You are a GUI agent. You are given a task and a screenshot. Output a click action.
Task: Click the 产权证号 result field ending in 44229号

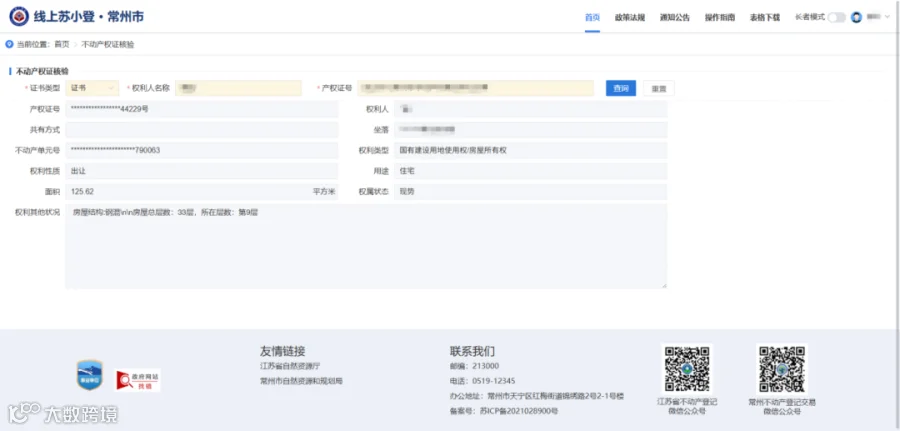click(x=201, y=109)
